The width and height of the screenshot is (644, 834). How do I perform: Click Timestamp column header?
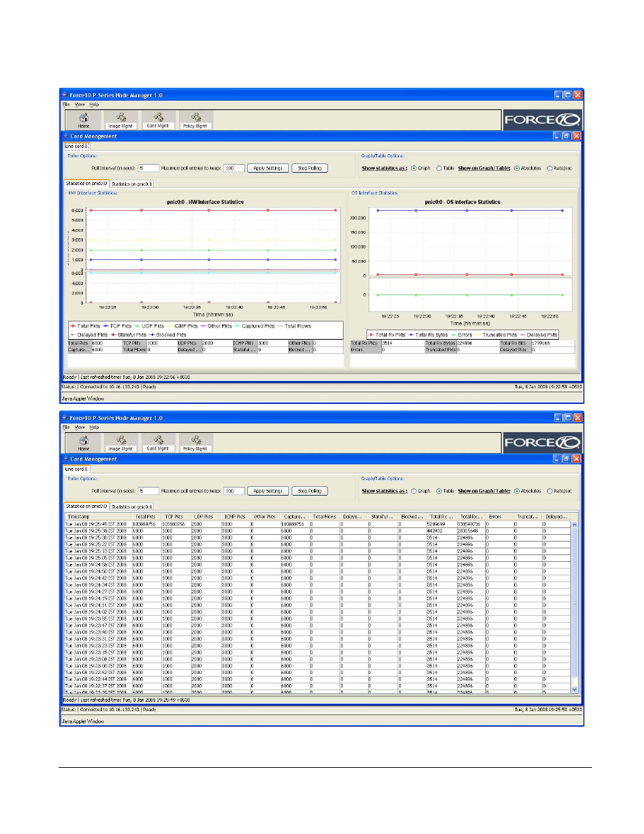point(98,517)
